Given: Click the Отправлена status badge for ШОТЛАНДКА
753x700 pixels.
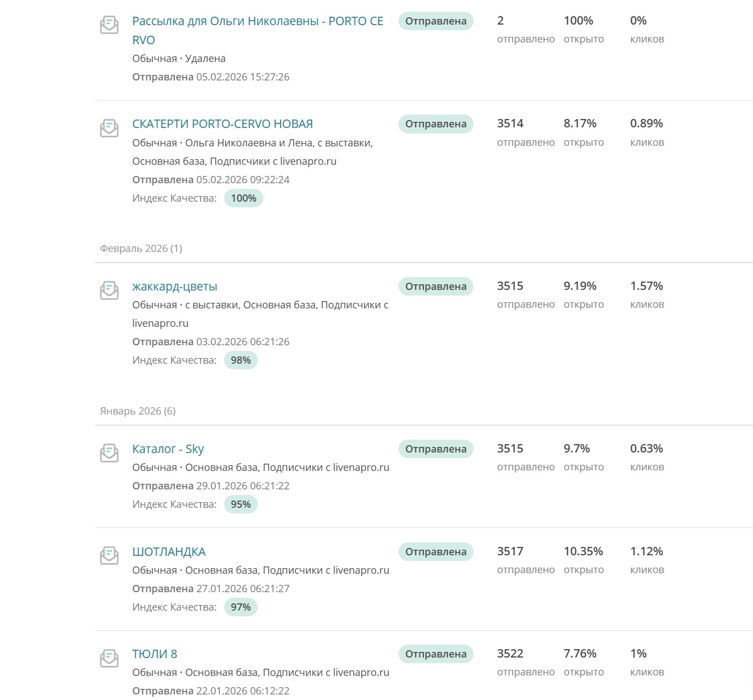Looking at the screenshot, I should pos(435,551).
